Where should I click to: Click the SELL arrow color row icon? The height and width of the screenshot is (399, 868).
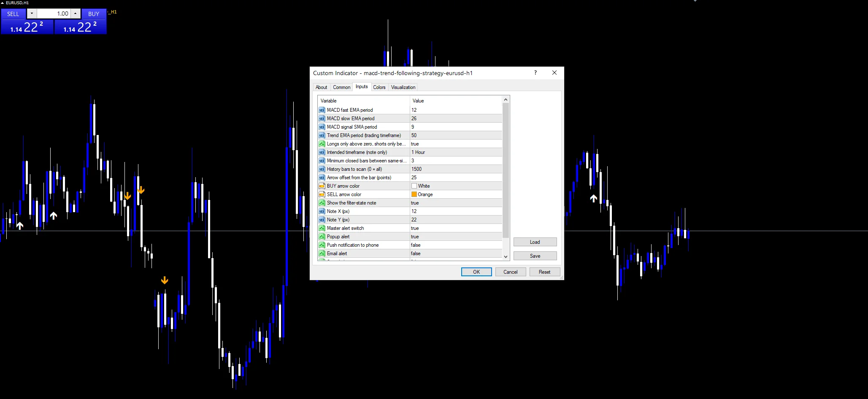click(x=322, y=194)
